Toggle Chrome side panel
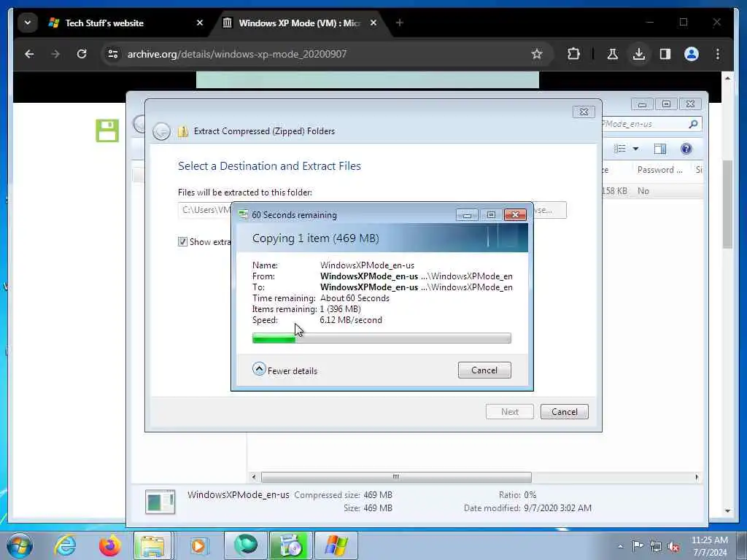Viewport: 747px width, 560px height. (x=665, y=54)
